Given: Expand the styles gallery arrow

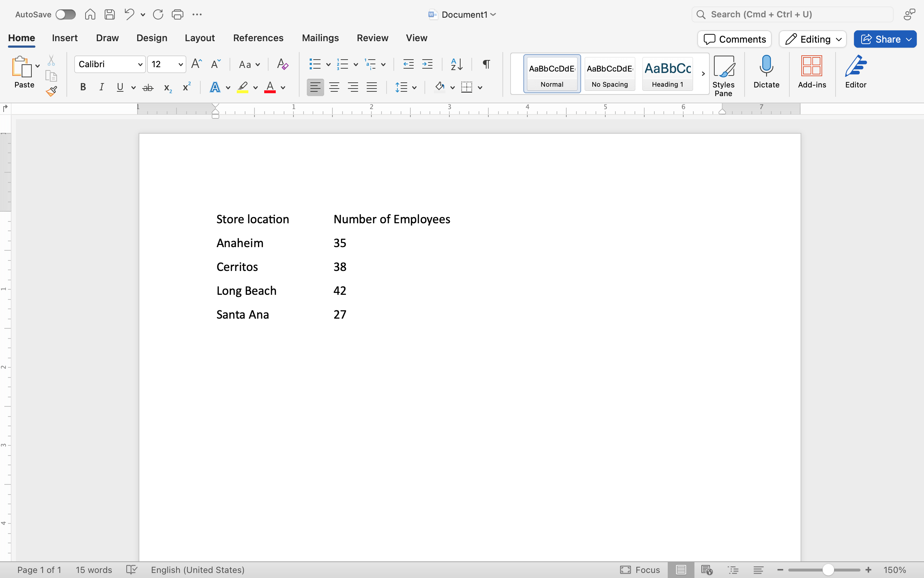Looking at the screenshot, I should click(703, 73).
